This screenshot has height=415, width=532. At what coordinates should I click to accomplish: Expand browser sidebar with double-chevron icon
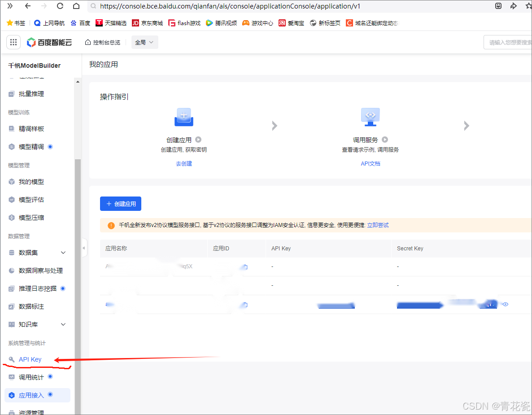pyautogui.click(x=10, y=6)
